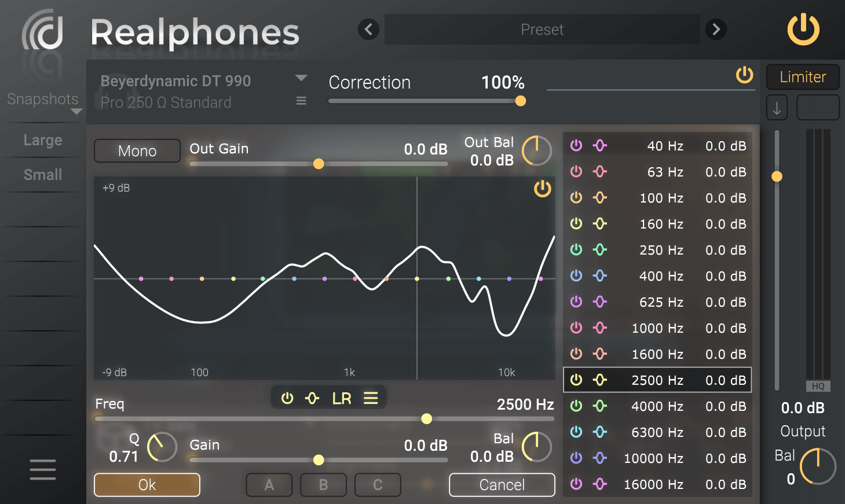845x504 pixels.
Task: Toggle power for the 160 Hz band
Action: [x=576, y=223]
